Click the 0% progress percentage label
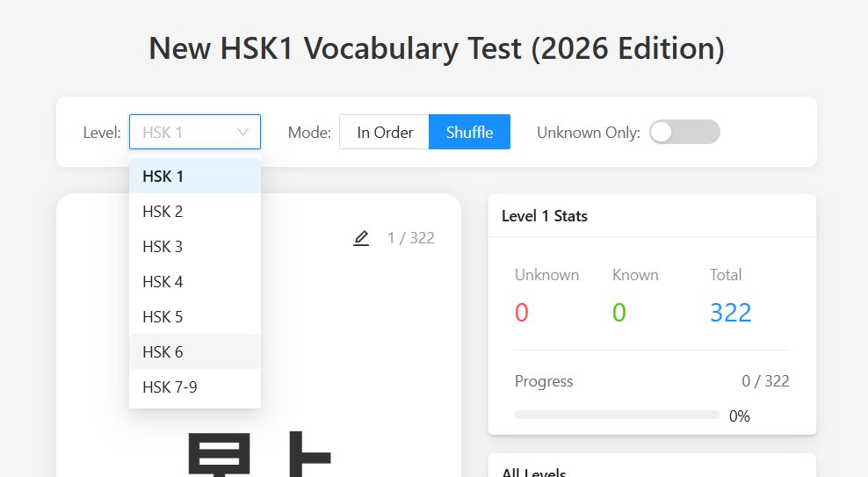Viewport: 868px width, 477px height. click(740, 416)
